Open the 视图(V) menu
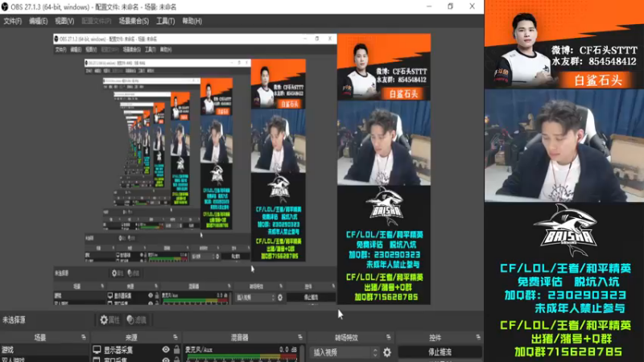 (64, 21)
